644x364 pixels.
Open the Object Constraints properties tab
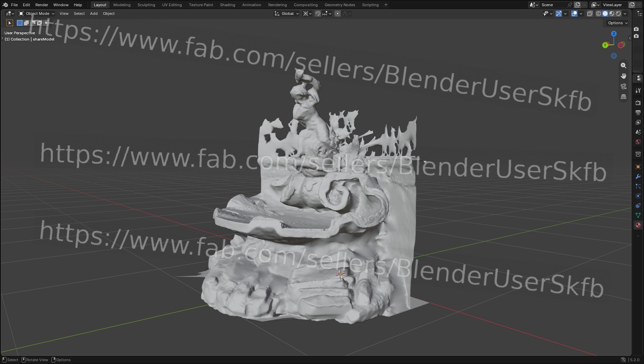tap(638, 206)
